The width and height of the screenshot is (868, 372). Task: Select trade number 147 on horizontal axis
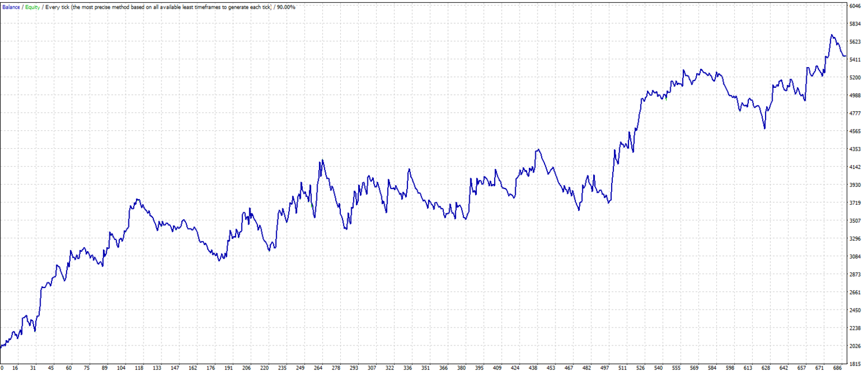[175, 368]
